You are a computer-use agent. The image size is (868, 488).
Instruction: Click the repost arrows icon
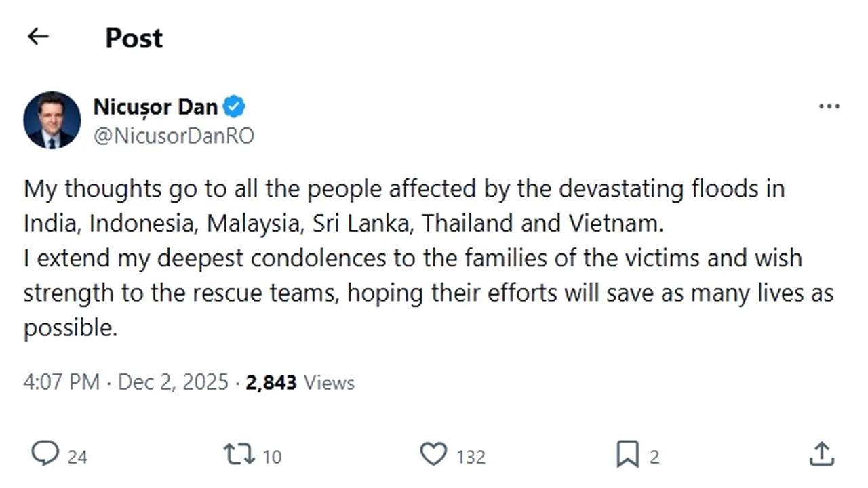pos(239,454)
